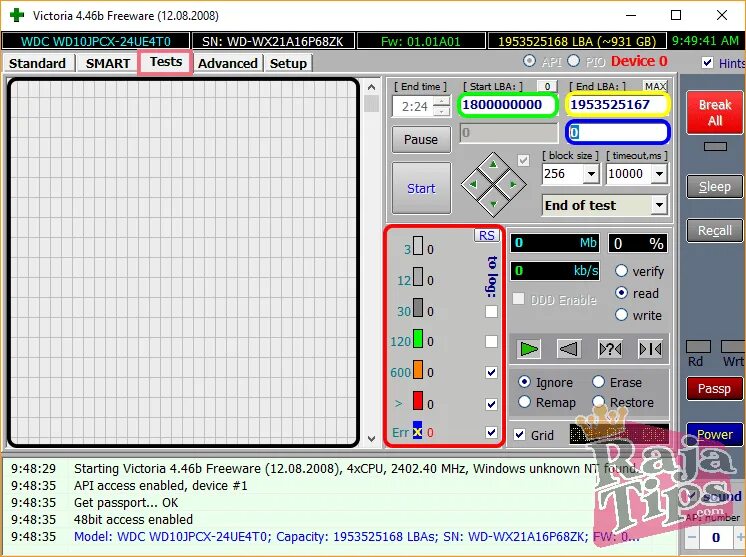Open the block size dropdown
746x557 pixels.
click(x=591, y=174)
